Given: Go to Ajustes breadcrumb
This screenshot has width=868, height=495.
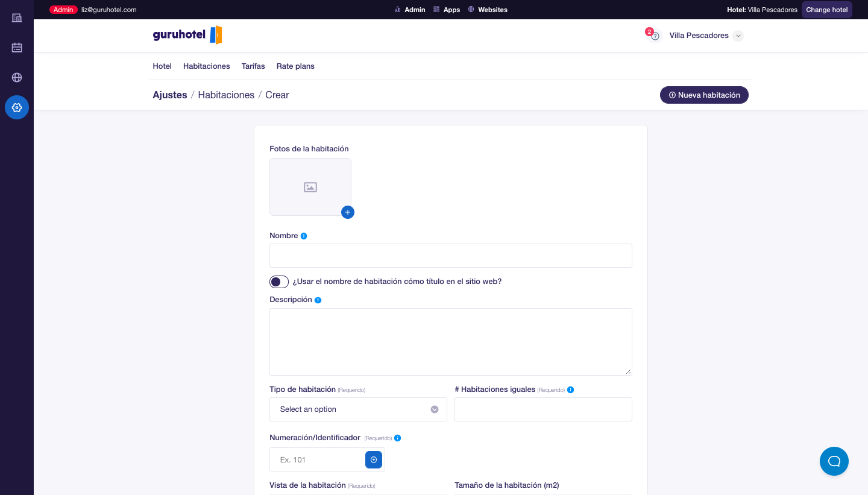Looking at the screenshot, I should (x=170, y=95).
